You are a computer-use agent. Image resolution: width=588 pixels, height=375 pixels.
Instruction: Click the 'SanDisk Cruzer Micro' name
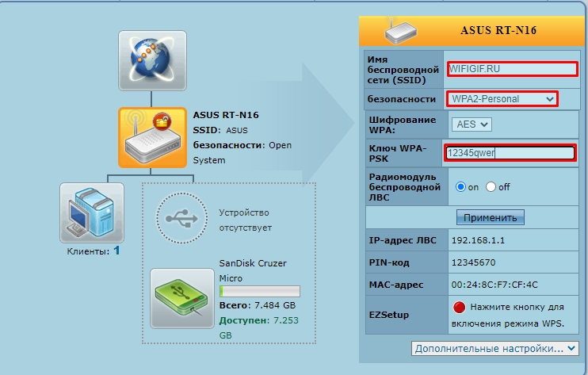253,271
